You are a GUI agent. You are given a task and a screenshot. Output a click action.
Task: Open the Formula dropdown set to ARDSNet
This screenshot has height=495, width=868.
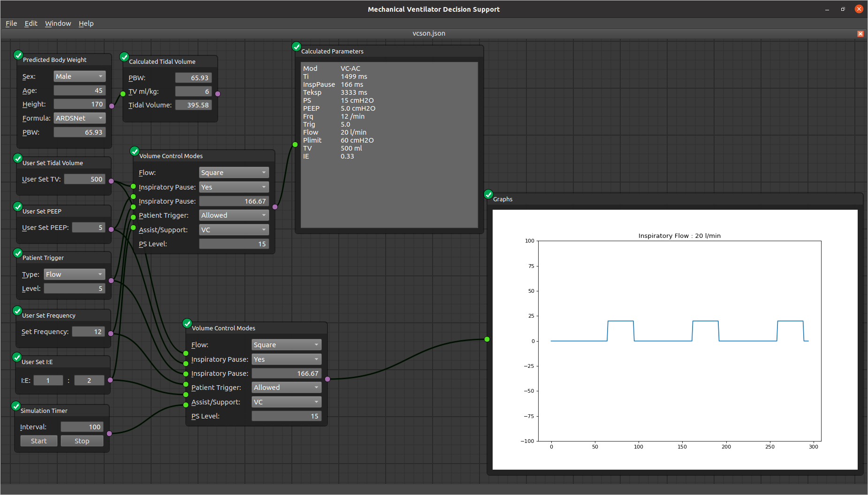pos(79,118)
